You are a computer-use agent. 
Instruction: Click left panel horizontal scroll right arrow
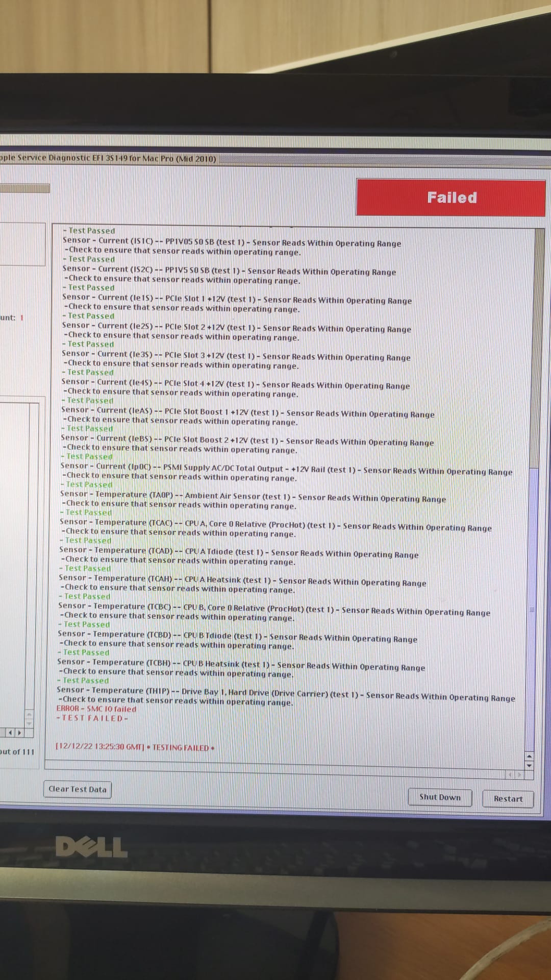tap(19, 733)
